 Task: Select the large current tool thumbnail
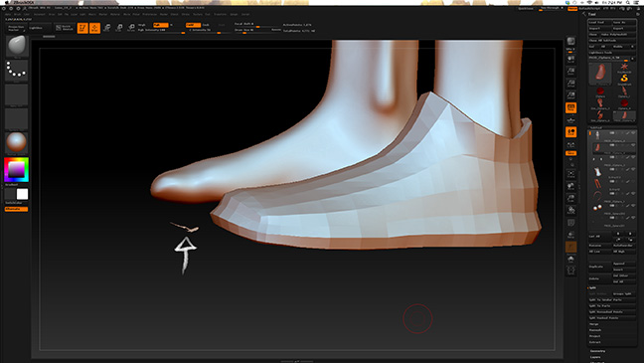click(x=600, y=74)
